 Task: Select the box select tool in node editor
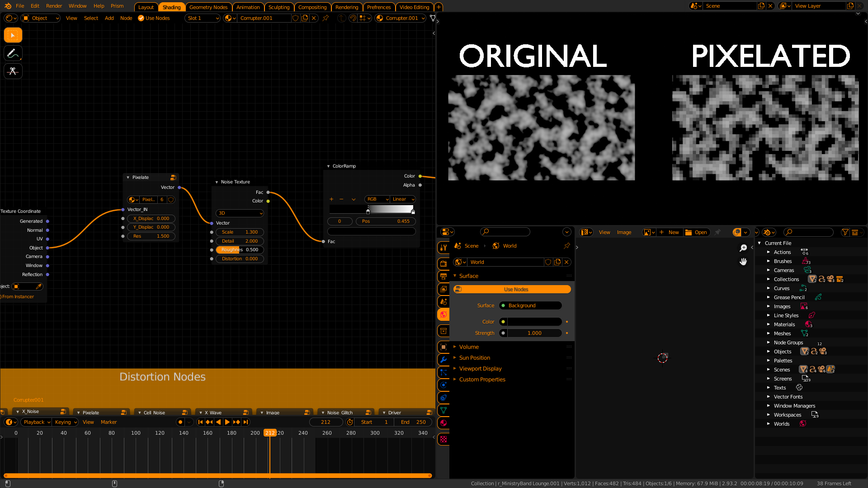13,35
